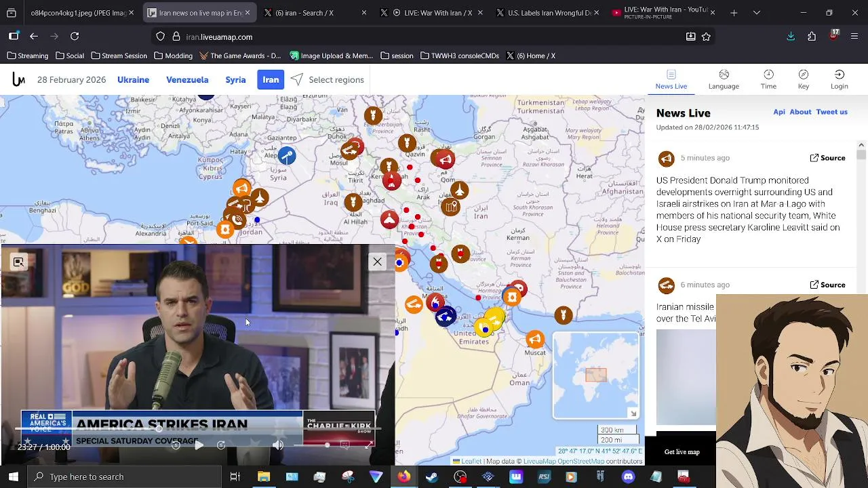
Task: Play the picture-in-picture video
Action: (199, 445)
